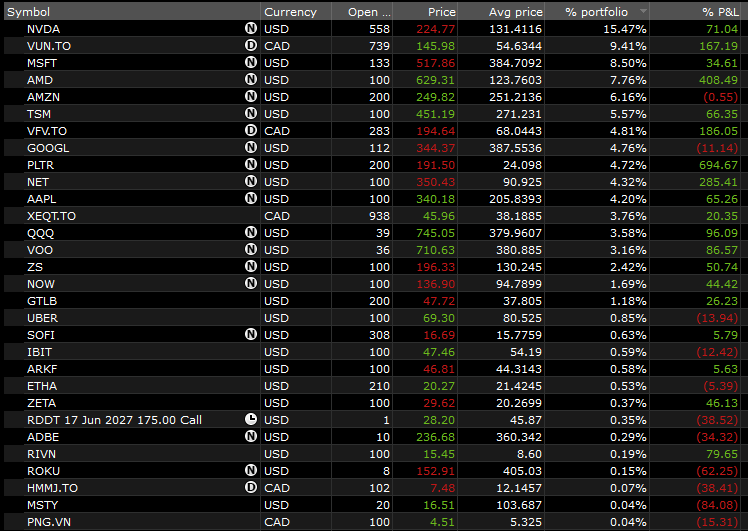This screenshot has width=748, height=531.
Task: Select the GOOGL symbol
Action: [x=48, y=148]
